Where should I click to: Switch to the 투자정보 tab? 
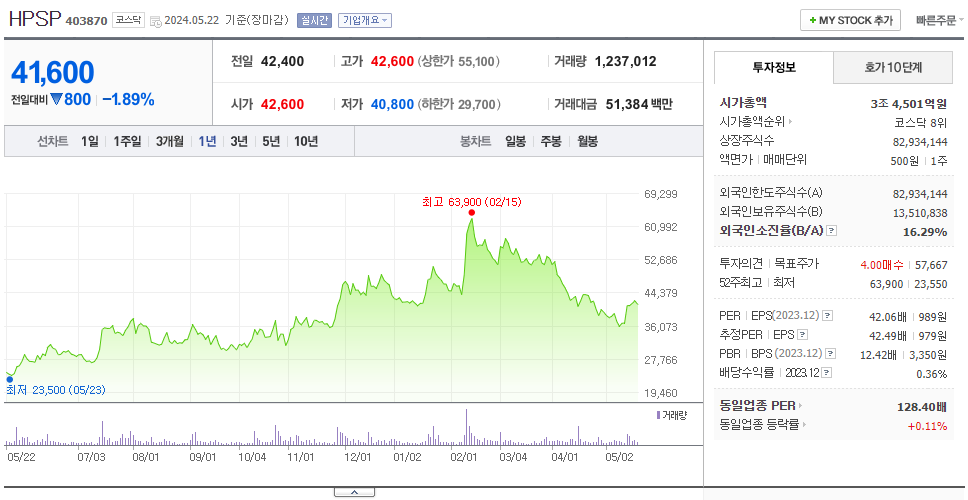pos(774,67)
